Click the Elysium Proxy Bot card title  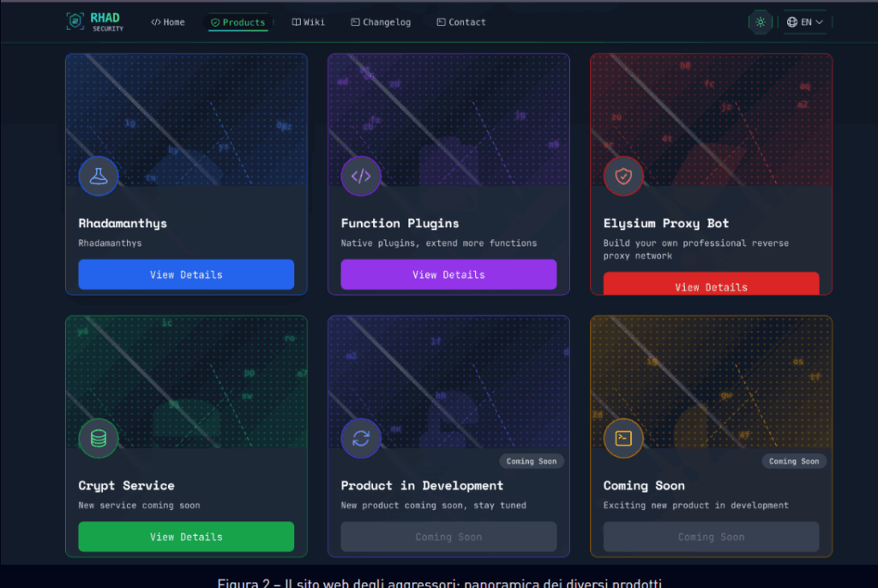[665, 223]
